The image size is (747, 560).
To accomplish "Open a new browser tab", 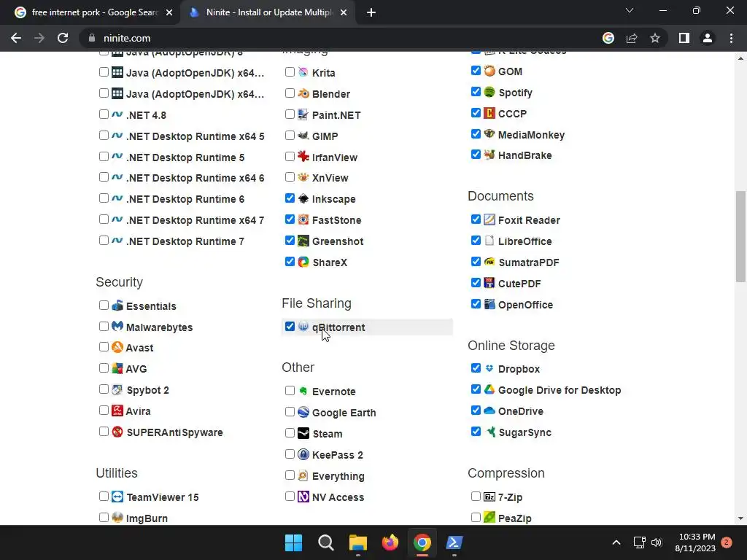I will point(371,12).
